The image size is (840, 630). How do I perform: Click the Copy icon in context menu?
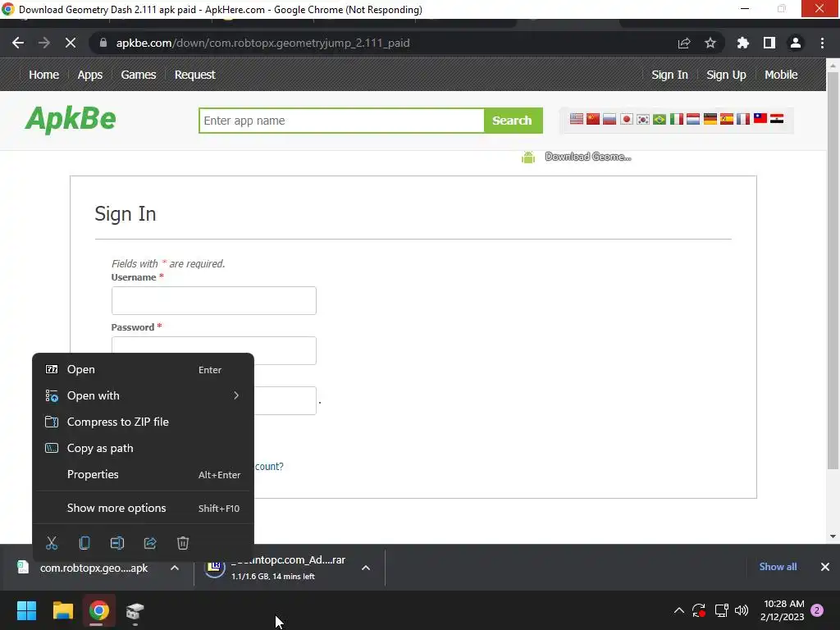(84, 543)
